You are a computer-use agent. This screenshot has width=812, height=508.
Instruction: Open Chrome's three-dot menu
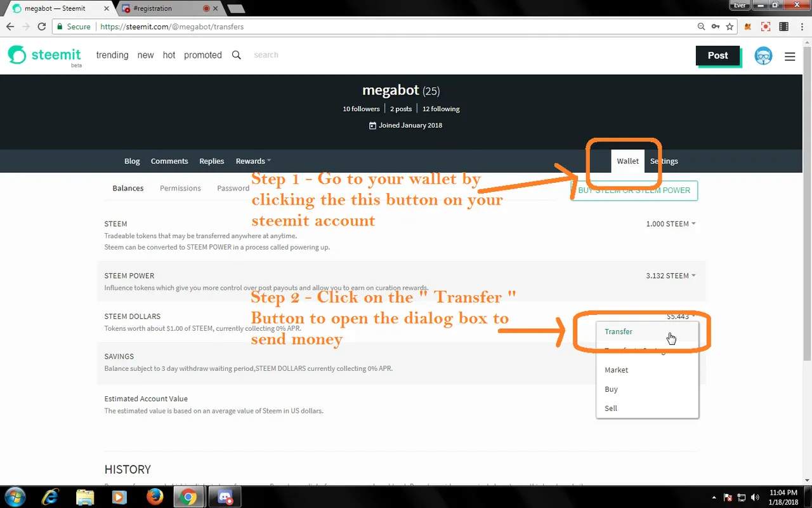[802, 27]
